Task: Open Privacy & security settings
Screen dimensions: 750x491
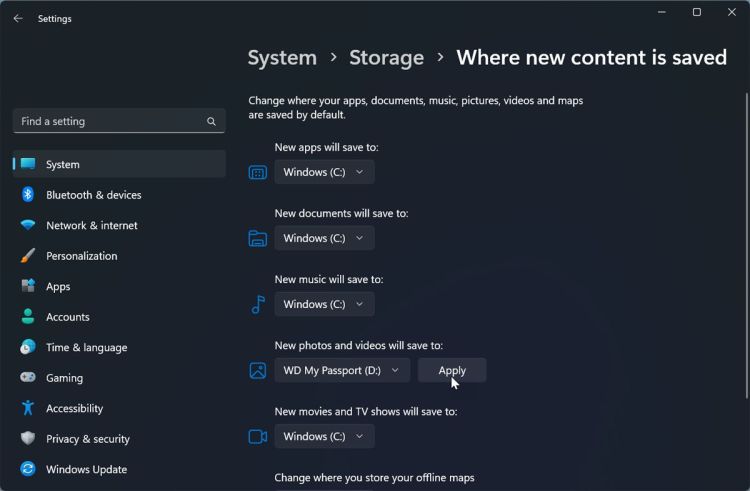Action: 87,439
